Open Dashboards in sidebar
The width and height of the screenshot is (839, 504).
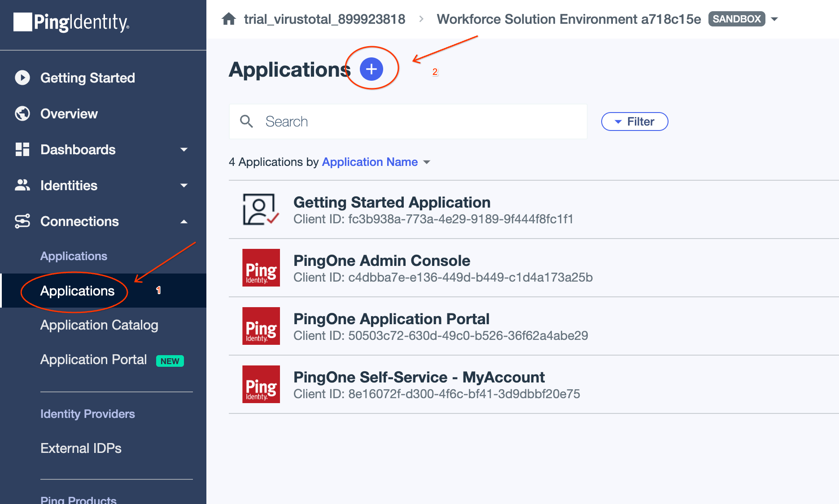[x=78, y=149]
